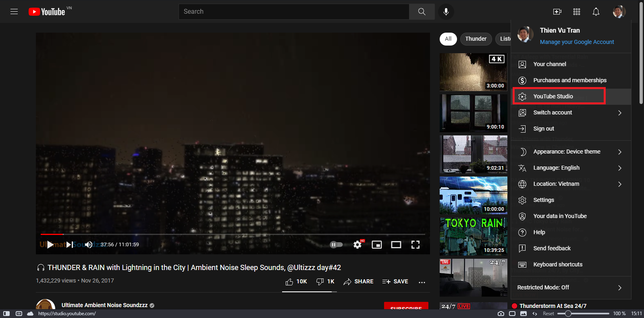Open the notifications bell
The height and width of the screenshot is (318, 644).
[x=596, y=12]
